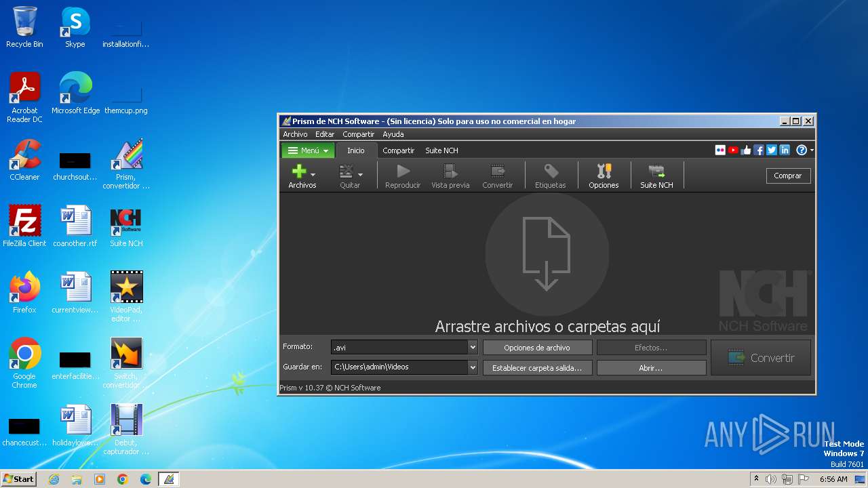Viewport: 868px width, 488px height.
Task: Click the large Convertir button
Action: point(761,358)
